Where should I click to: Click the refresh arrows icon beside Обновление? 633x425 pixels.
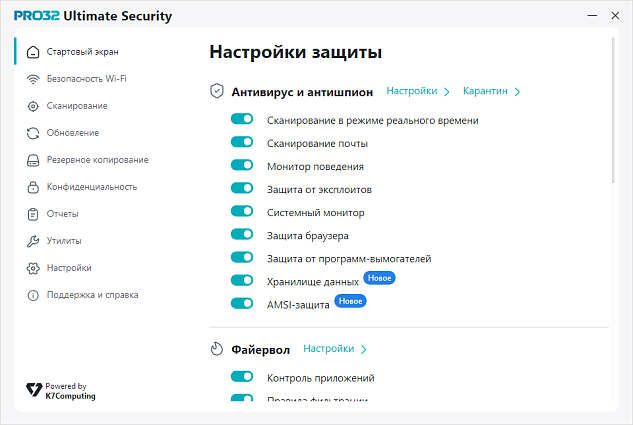coord(33,133)
